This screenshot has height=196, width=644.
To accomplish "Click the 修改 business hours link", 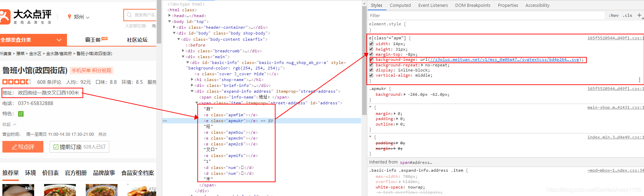I will [102, 134].
